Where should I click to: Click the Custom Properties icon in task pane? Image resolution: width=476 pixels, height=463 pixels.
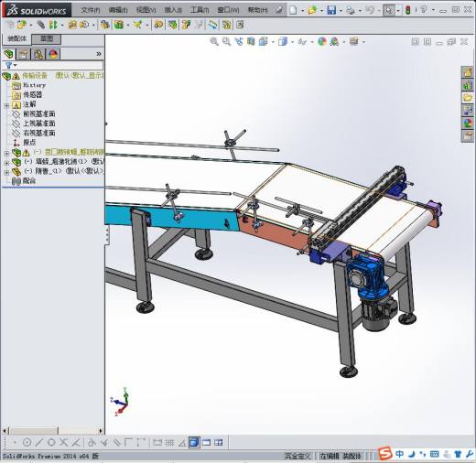point(467,136)
